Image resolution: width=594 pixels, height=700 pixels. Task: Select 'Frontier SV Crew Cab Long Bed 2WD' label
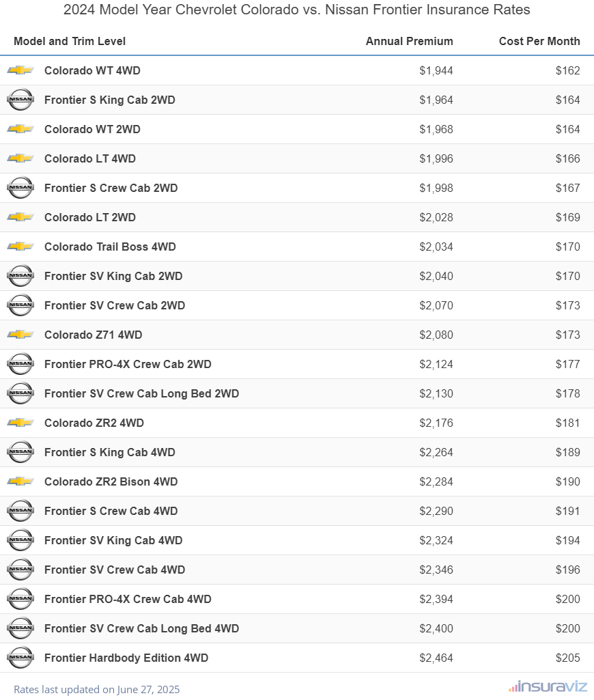click(142, 394)
